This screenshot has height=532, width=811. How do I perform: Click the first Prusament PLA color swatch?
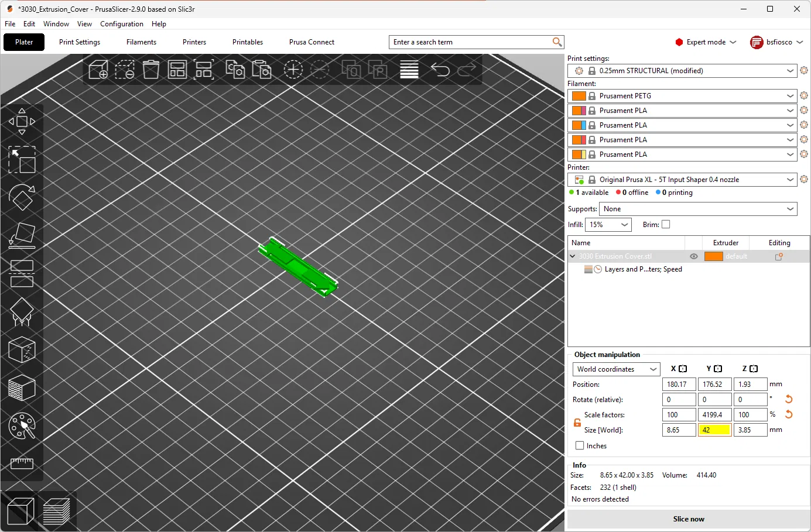(579, 110)
